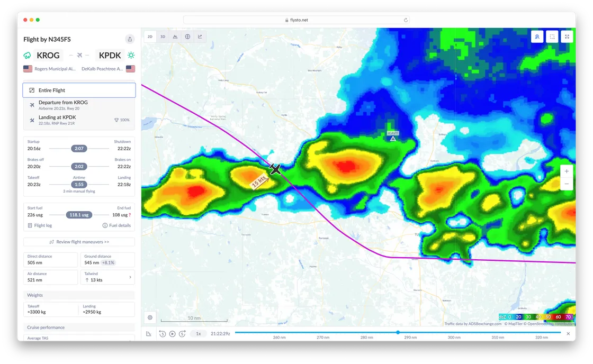Click the ICAVY waypoint triangle
Screen dimensions: 593x364
(393, 139)
